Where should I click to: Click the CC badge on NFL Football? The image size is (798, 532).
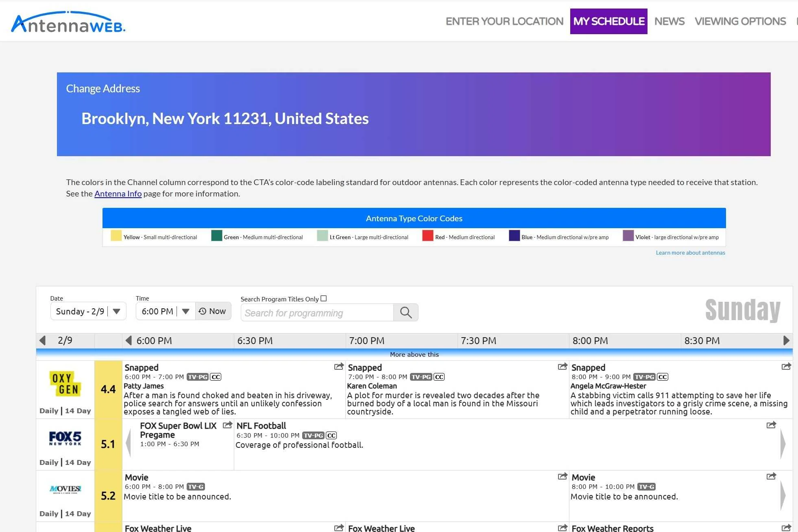331,435
